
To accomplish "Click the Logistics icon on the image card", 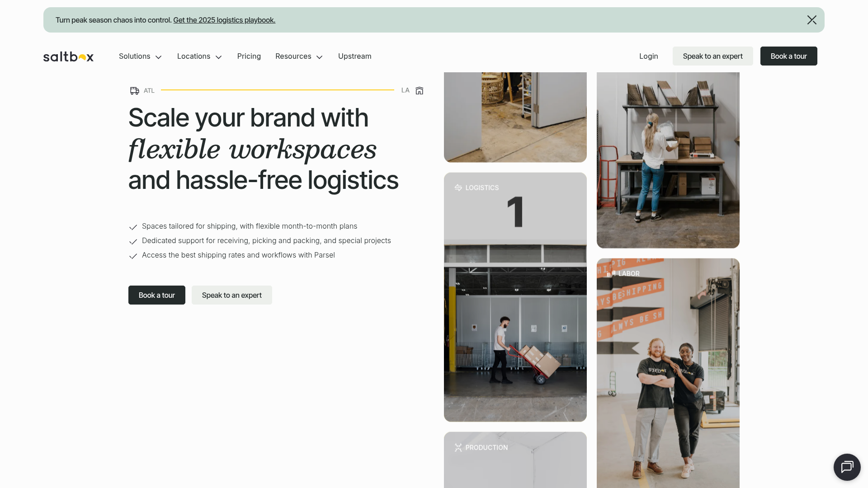I will 458,188.
